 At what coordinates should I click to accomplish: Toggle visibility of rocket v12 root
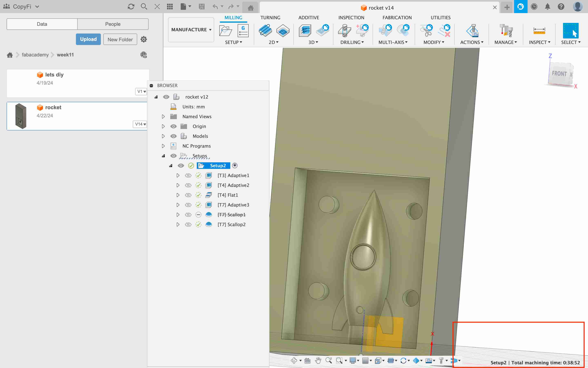tap(166, 97)
